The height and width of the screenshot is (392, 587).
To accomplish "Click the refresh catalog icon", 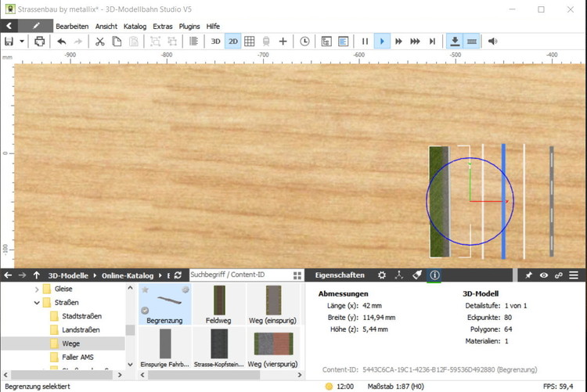I will [178, 275].
